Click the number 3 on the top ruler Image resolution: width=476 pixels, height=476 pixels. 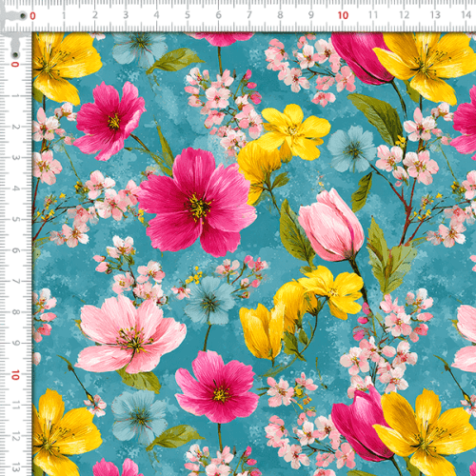(x=126, y=15)
